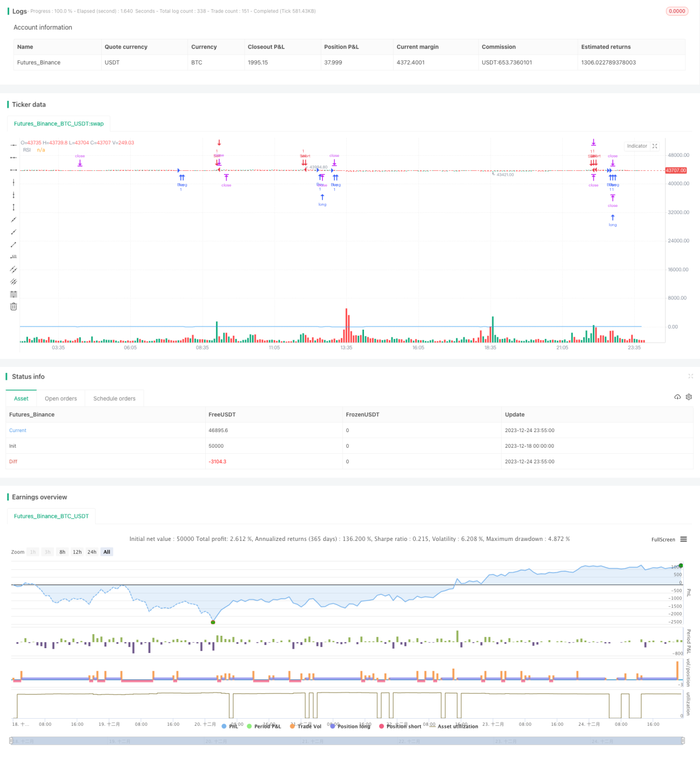Click the FullScreen button on the earnings chart

point(663,539)
